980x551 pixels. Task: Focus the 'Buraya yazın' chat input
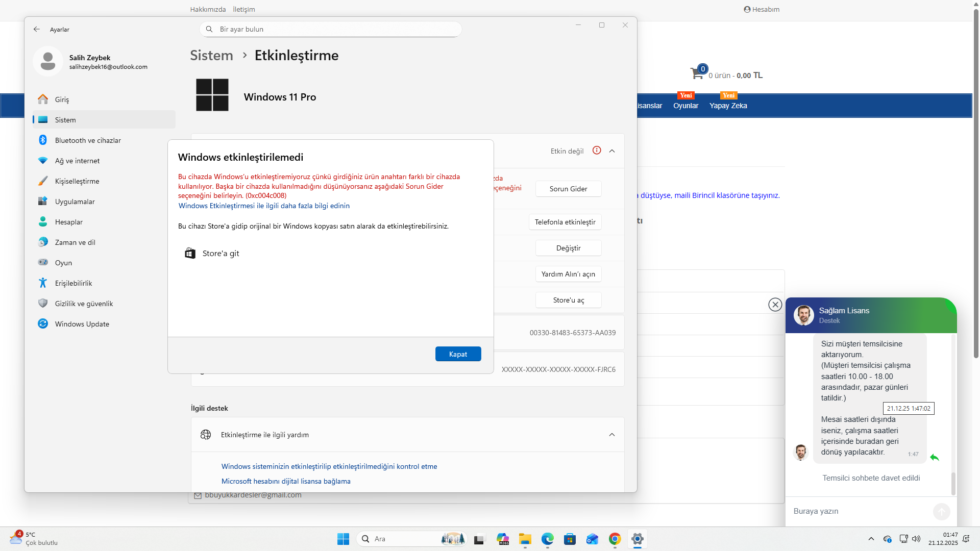pyautogui.click(x=860, y=511)
